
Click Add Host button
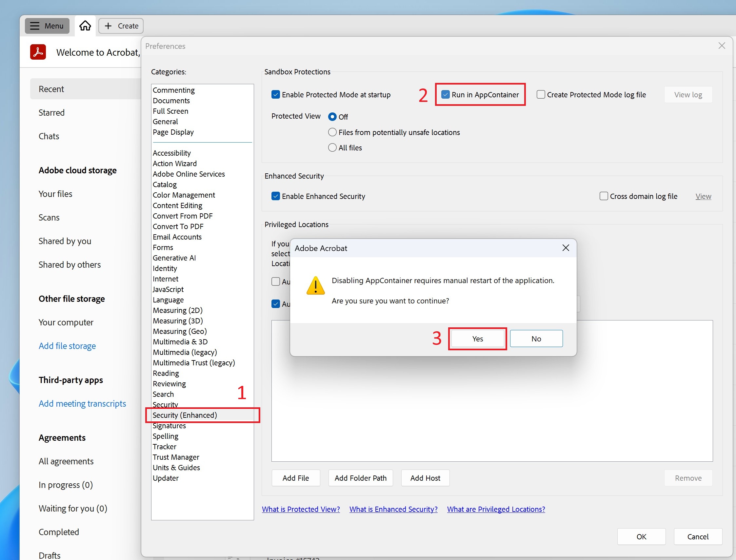tap(425, 478)
